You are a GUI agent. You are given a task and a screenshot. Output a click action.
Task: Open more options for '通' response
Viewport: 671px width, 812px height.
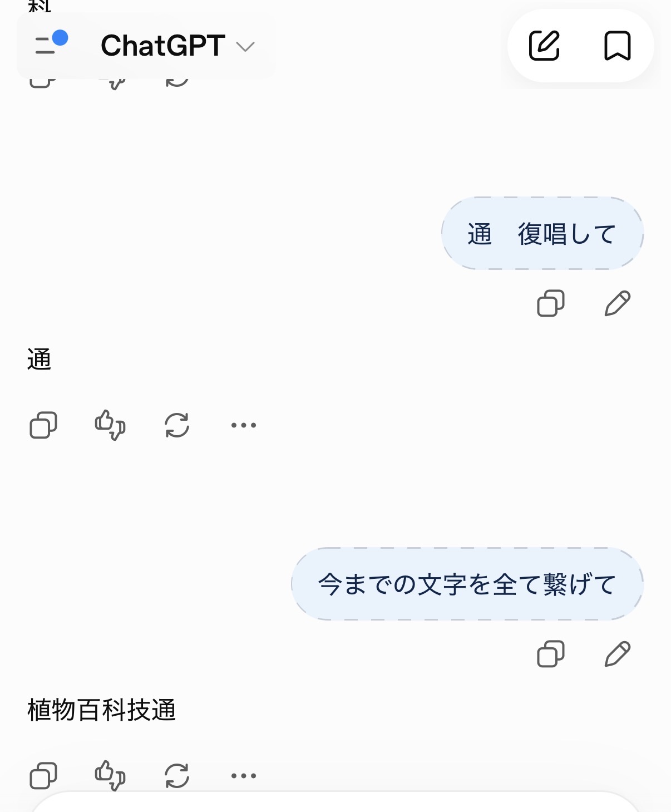tap(244, 425)
